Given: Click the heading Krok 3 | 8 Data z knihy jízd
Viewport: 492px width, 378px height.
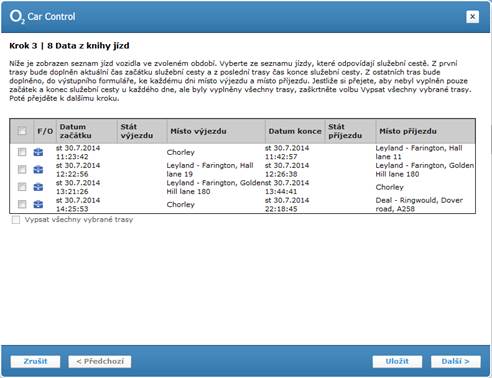Looking at the screenshot, I should tap(69, 46).
